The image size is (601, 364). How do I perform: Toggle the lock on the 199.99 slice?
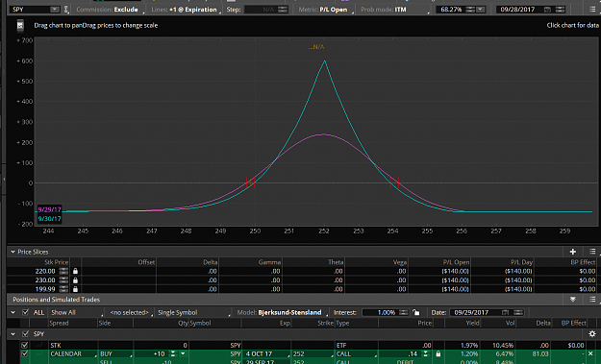[x=76, y=289]
